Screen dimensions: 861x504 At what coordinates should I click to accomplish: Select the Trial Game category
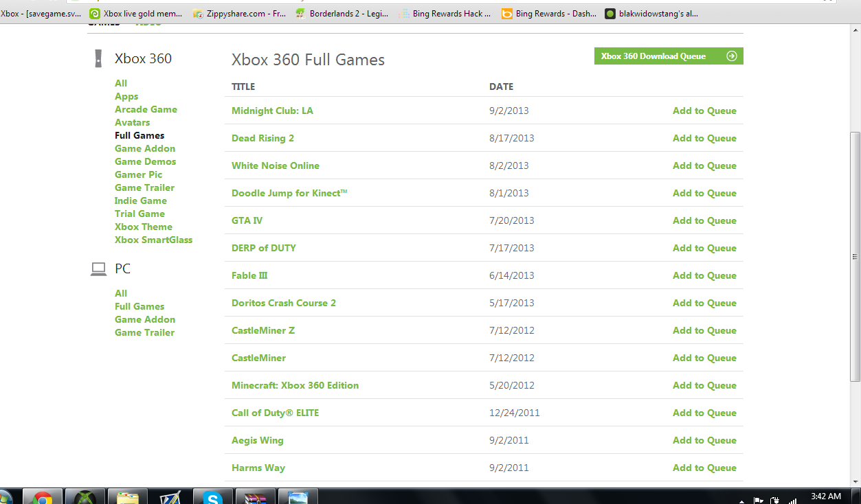tap(139, 214)
